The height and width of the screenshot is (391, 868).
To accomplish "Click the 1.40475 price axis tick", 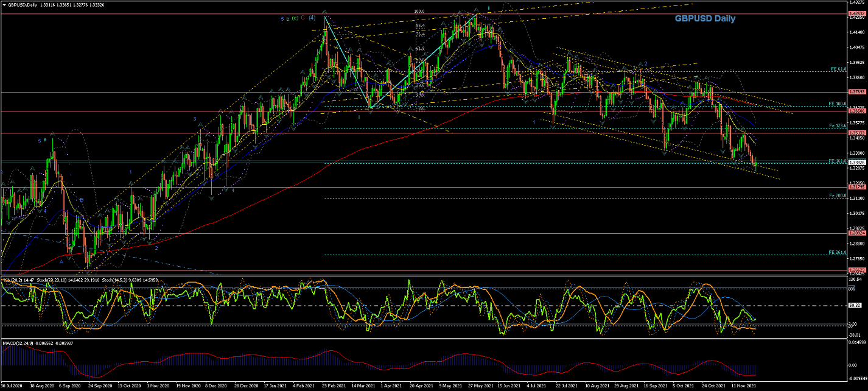I will [x=856, y=48].
